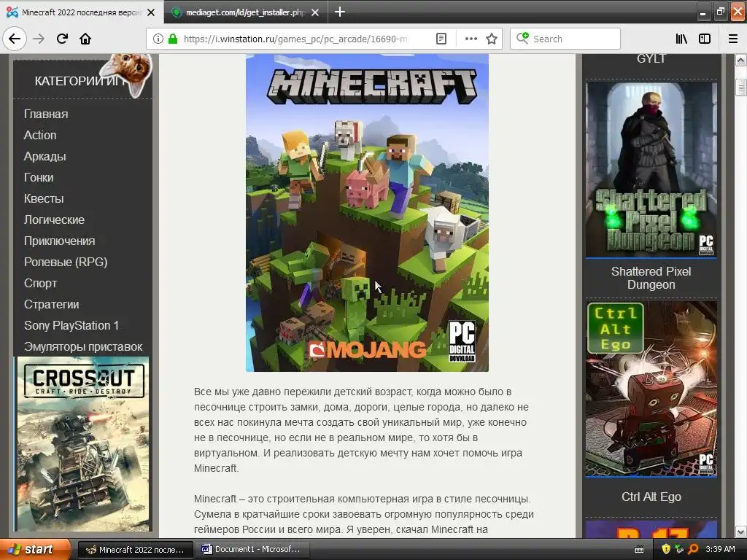The height and width of the screenshot is (560, 747).
Task: Reload the current page
Action: click(62, 39)
